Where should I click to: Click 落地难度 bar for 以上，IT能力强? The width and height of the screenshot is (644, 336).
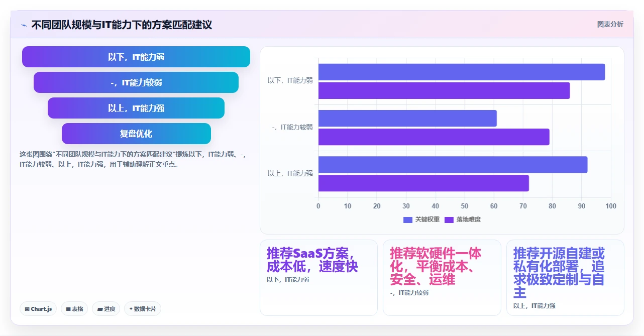coord(423,183)
